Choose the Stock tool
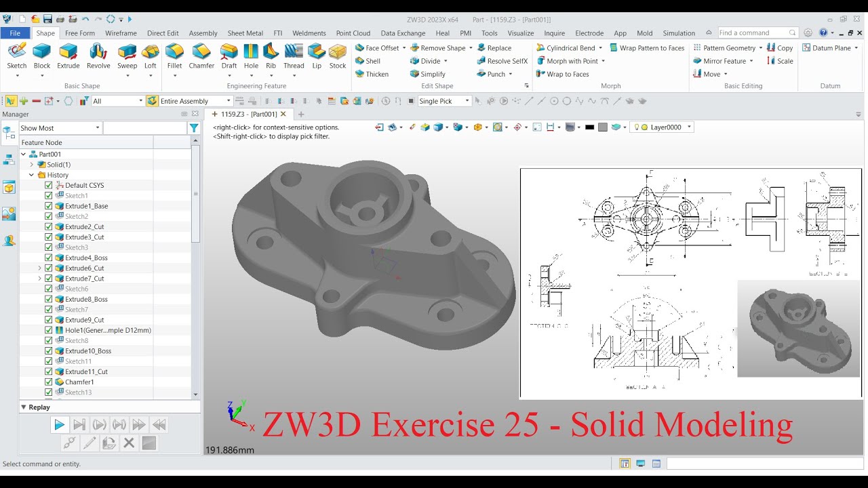 coord(338,56)
